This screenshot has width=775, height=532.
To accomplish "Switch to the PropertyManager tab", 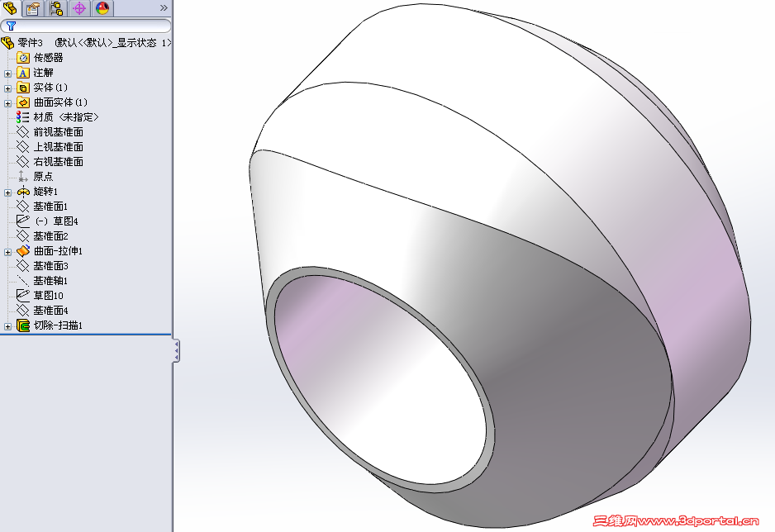I will click(x=32, y=8).
